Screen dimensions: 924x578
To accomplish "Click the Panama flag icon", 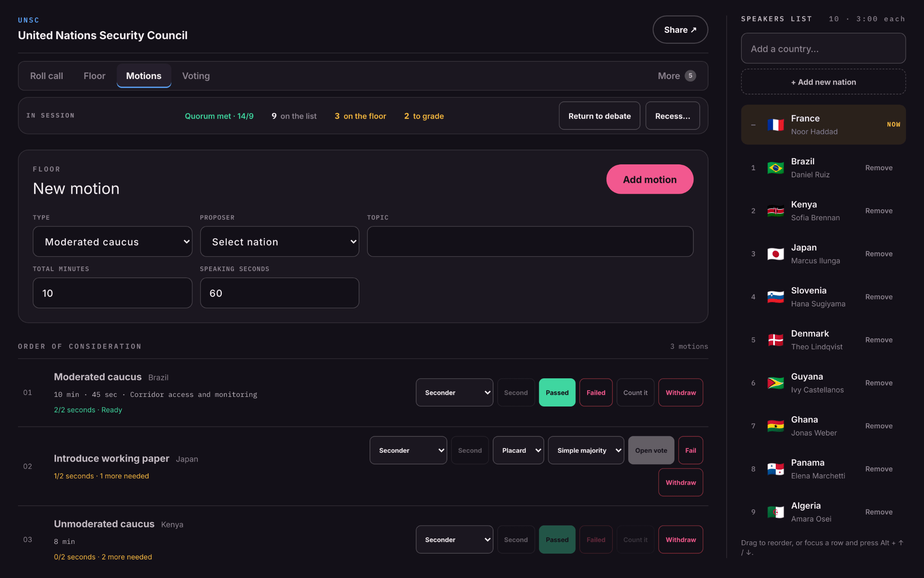I will click(775, 469).
